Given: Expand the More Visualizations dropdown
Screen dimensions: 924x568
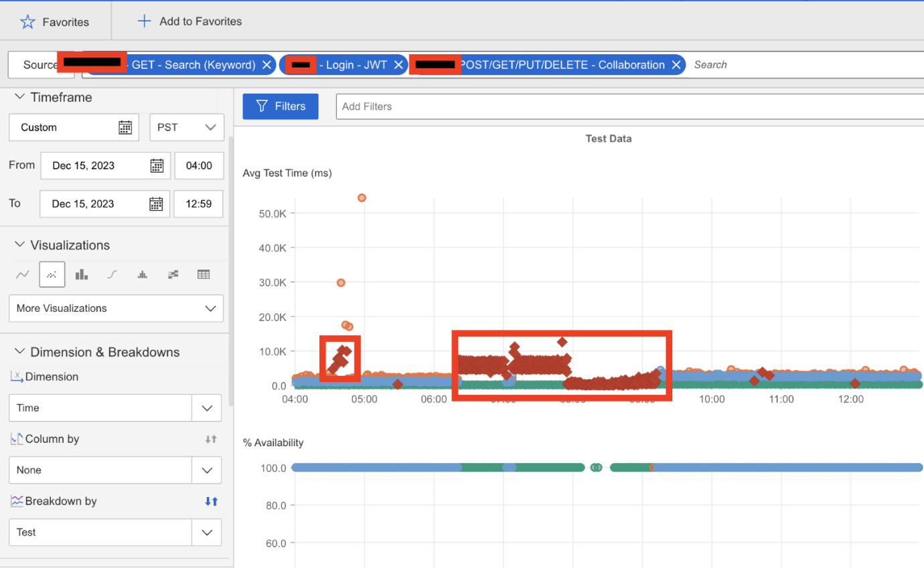Looking at the screenshot, I should [x=115, y=308].
